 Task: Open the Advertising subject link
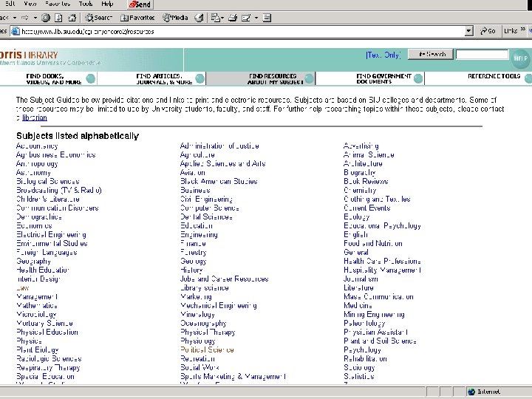361,146
